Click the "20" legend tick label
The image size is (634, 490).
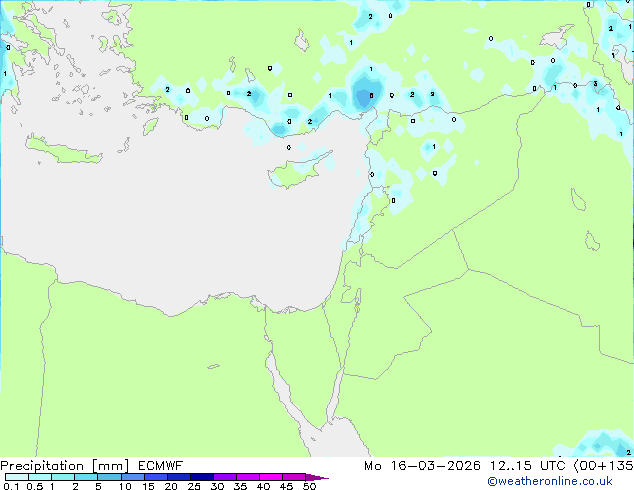(x=171, y=486)
